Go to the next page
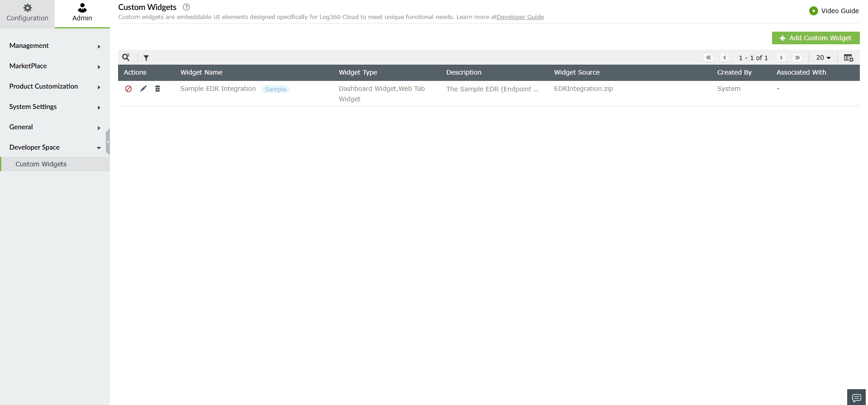 click(781, 57)
